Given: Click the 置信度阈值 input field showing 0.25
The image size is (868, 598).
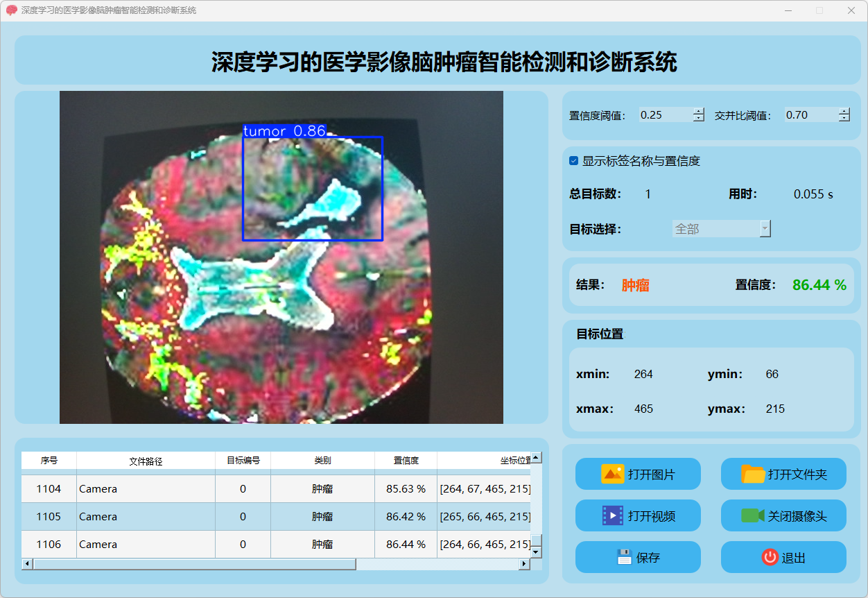Looking at the screenshot, I should point(664,115).
